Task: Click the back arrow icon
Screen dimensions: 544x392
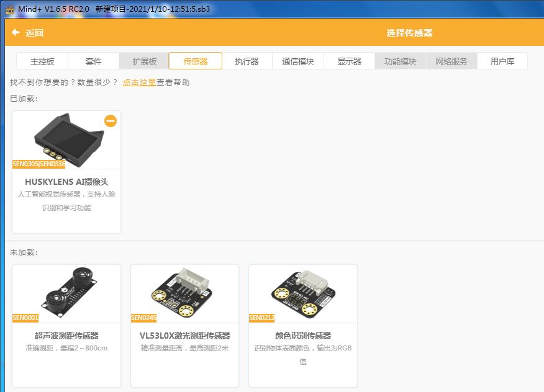Action: click(16, 33)
